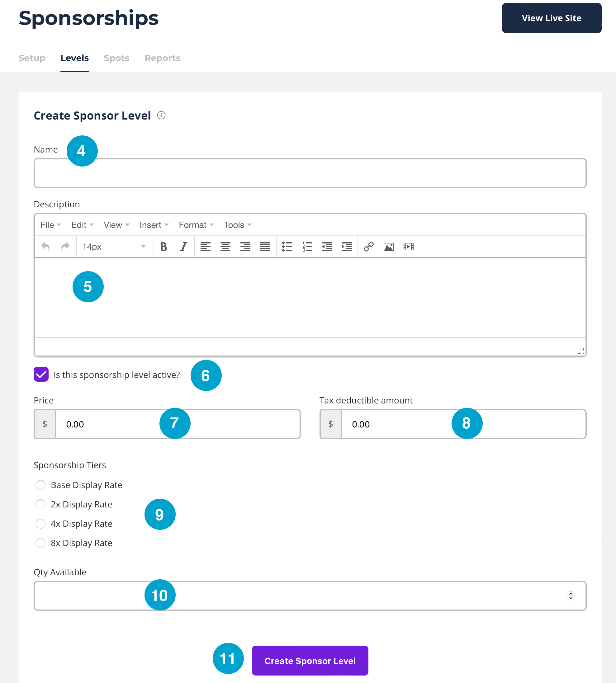The width and height of the screenshot is (616, 683).
Task: Uncheck the sponsorship level active checkbox
Action: 41,374
